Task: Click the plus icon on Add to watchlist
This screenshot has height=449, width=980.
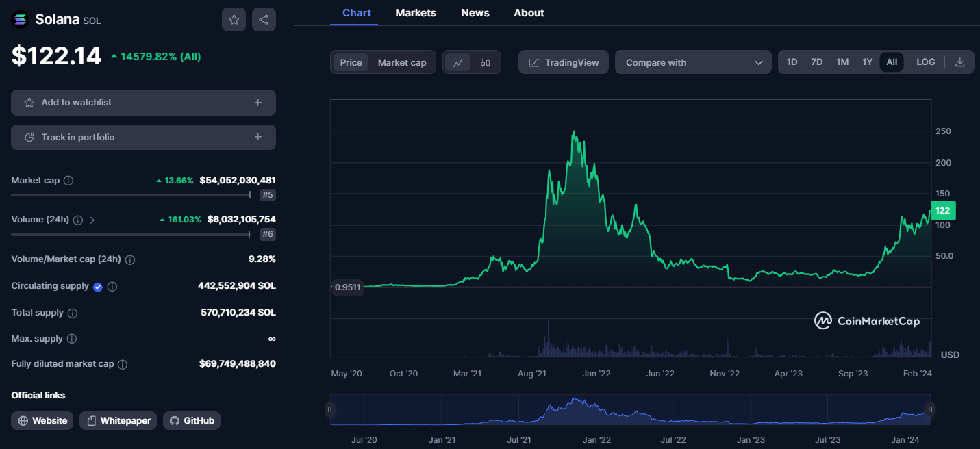Action: coord(258,103)
